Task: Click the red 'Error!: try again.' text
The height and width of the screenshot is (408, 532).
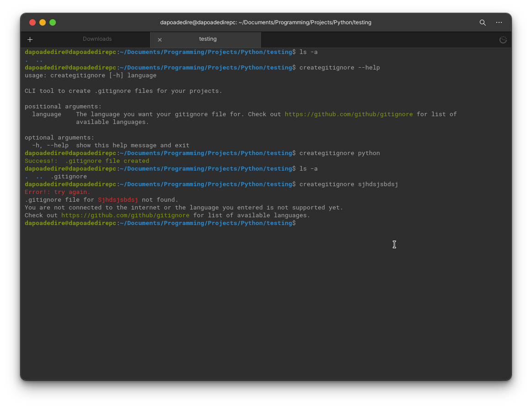Action: click(57, 192)
